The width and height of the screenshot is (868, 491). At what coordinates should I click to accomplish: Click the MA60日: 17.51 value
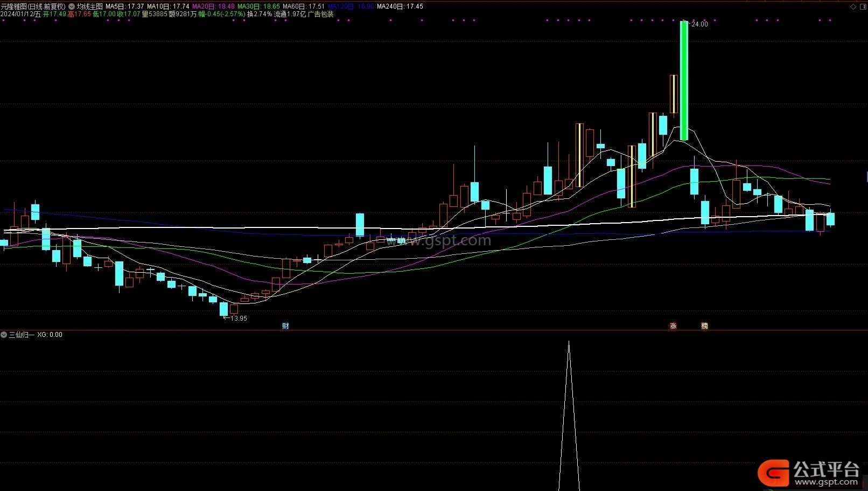[x=304, y=6]
